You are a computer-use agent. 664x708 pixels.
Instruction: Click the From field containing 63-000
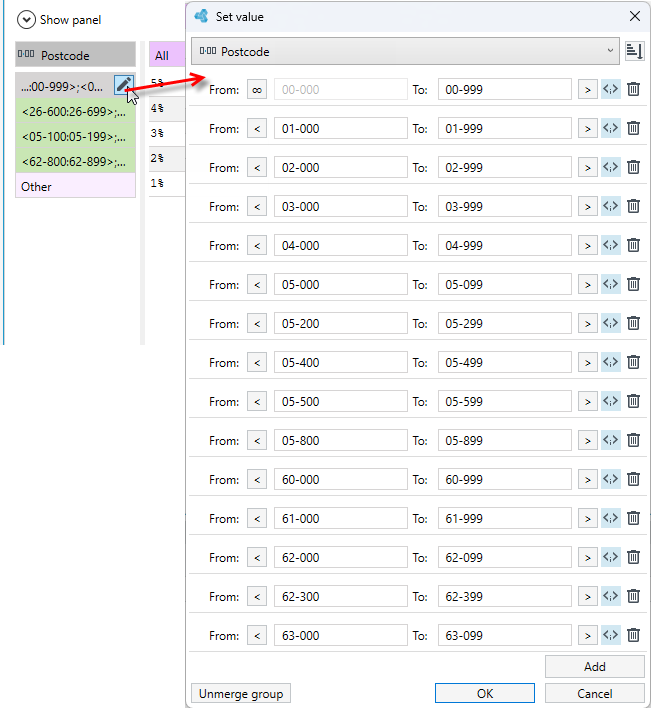[341, 635]
